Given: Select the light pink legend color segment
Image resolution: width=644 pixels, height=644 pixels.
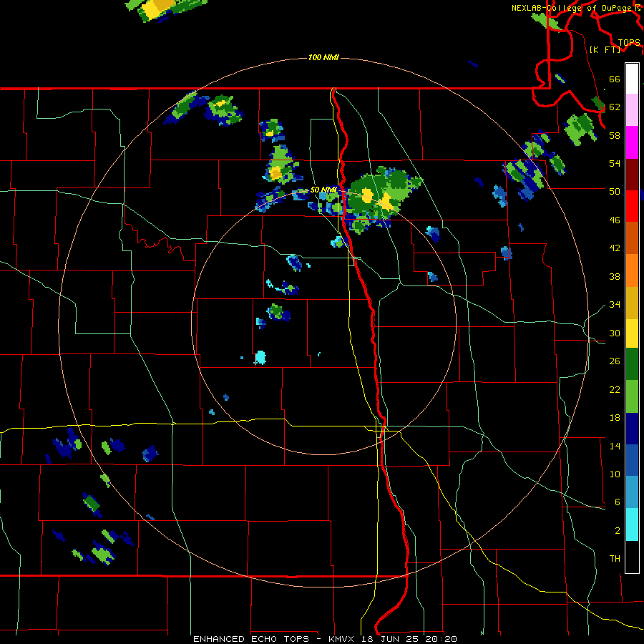Looking at the screenshot, I should coord(632,109).
